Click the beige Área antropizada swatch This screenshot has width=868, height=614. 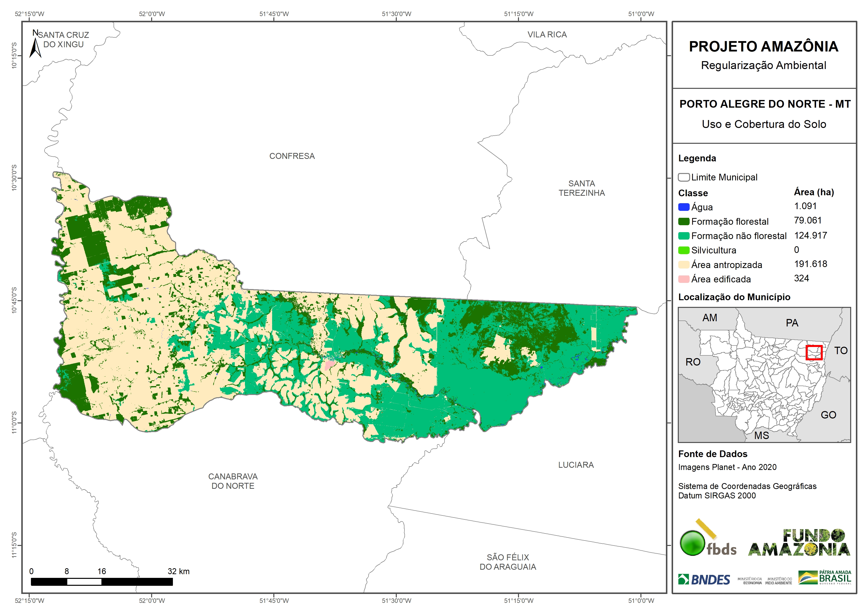(683, 265)
